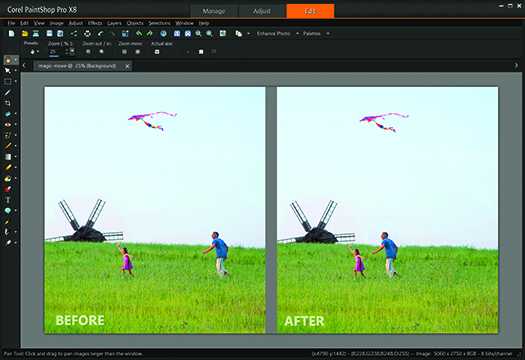The width and height of the screenshot is (525, 360).
Task: Switch to the Edit tab
Action: point(310,11)
